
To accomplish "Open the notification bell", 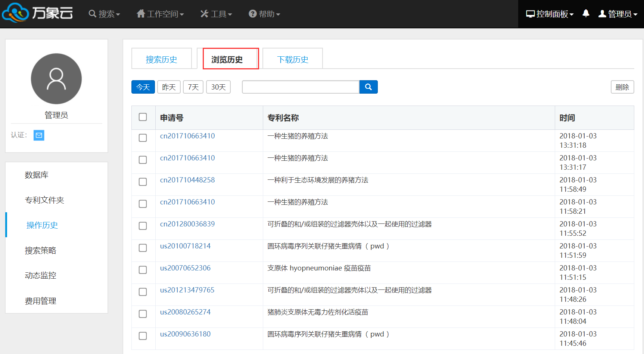I will pyautogui.click(x=586, y=13).
